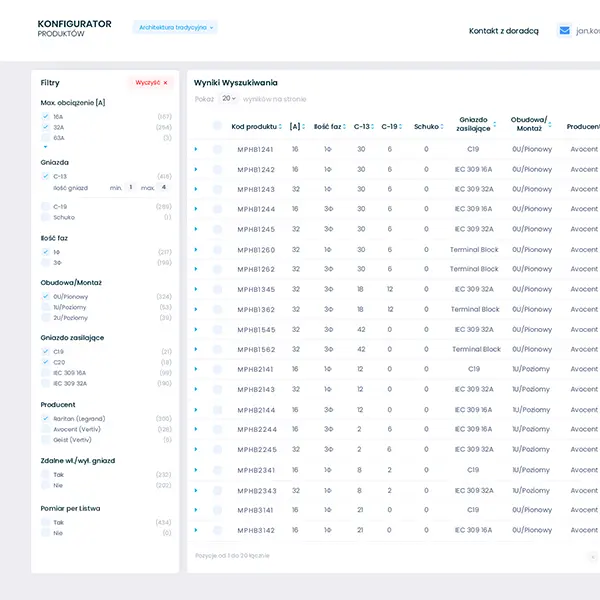Sort results by the [A] column
The image size is (600, 600).
point(305,127)
